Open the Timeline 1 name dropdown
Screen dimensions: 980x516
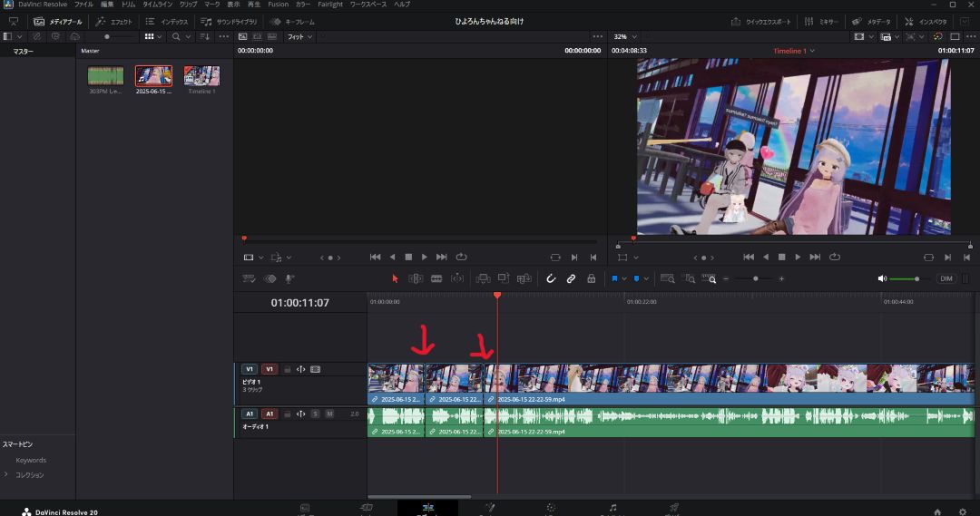[793, 51]
